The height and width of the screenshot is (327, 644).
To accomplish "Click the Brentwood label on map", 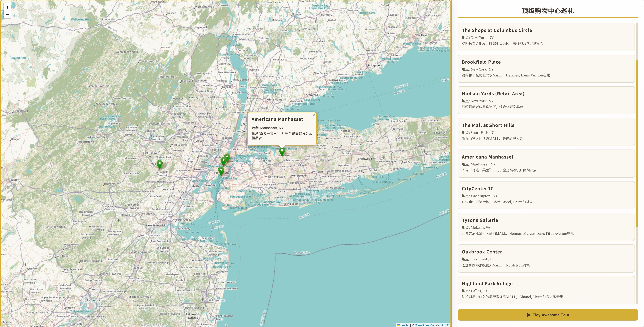I will [365, 159].
